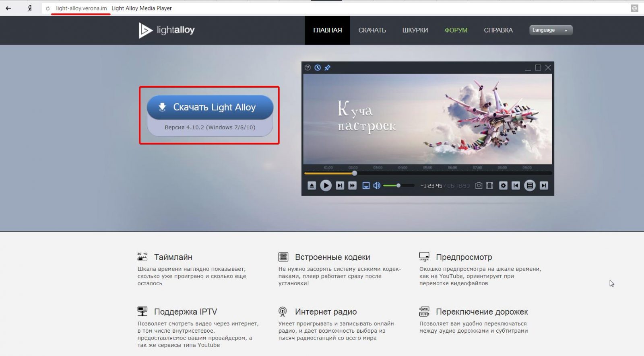Click the Предпросмотр heading
The width and height of the screenshot is (644, 356).
[x=464, y=257]
